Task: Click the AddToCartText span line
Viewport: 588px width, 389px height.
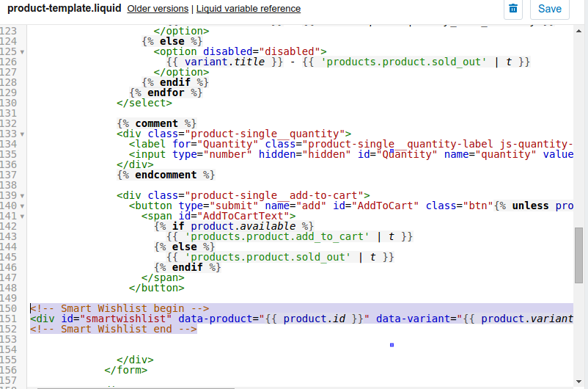Action: (218, 216)
